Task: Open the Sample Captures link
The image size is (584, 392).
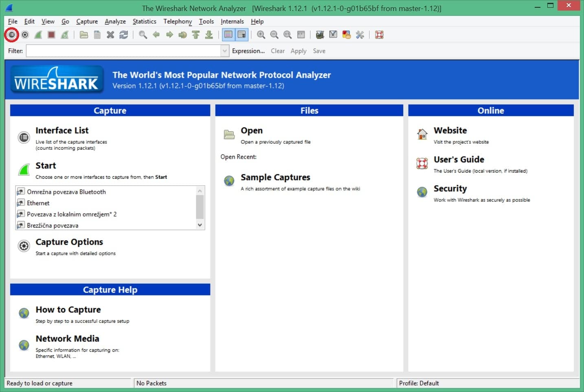Action: pyautogui.click(x=275, y=177)
